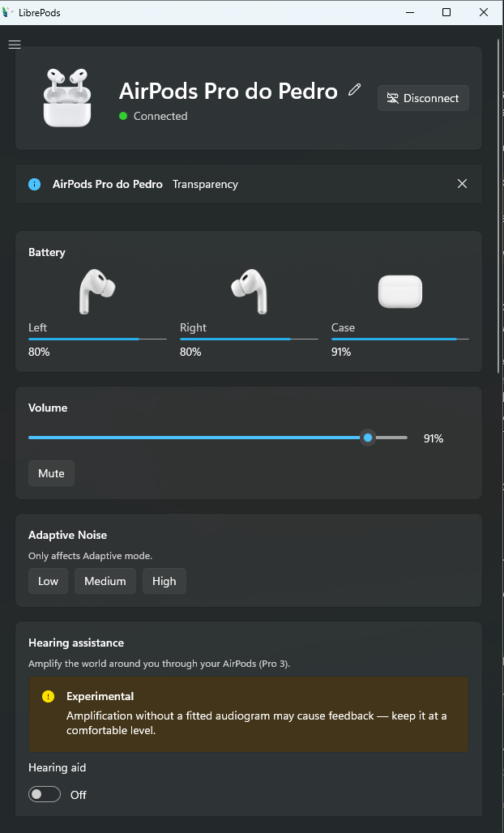Click the yellow Experimental warning icon

48,697
